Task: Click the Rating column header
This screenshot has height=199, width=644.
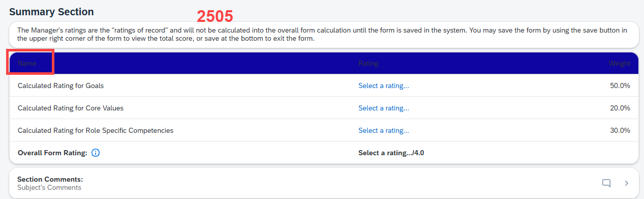Action: (369, 63)
